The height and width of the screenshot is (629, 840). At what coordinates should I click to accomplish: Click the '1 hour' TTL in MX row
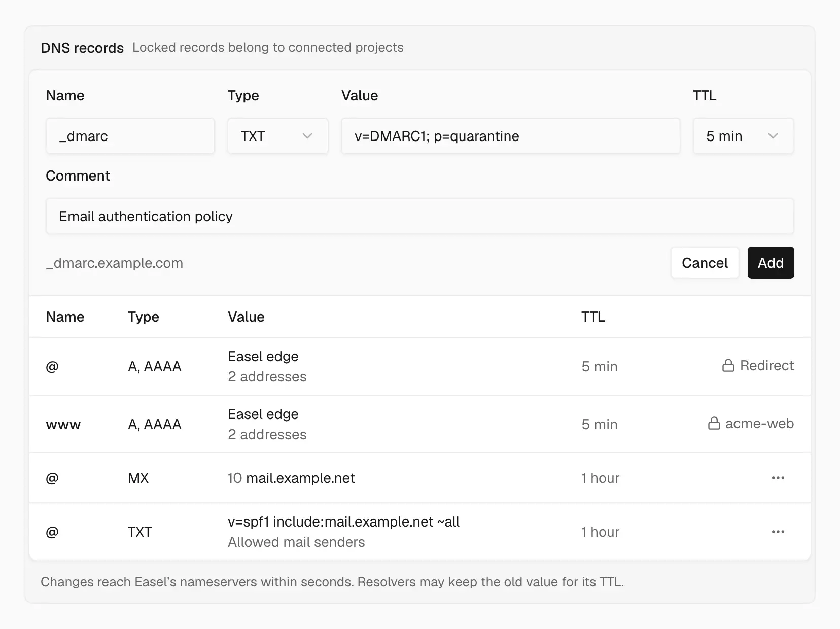pos(601,478)
